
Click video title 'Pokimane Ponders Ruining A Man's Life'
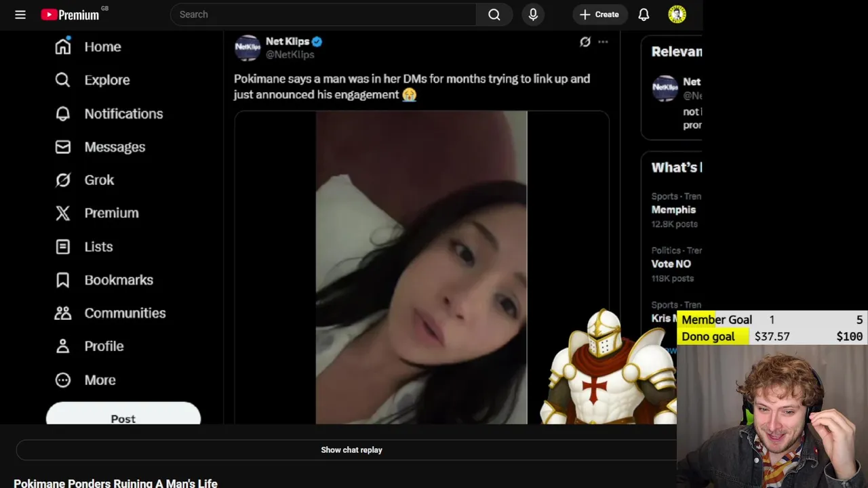click(x=115, y=483)
